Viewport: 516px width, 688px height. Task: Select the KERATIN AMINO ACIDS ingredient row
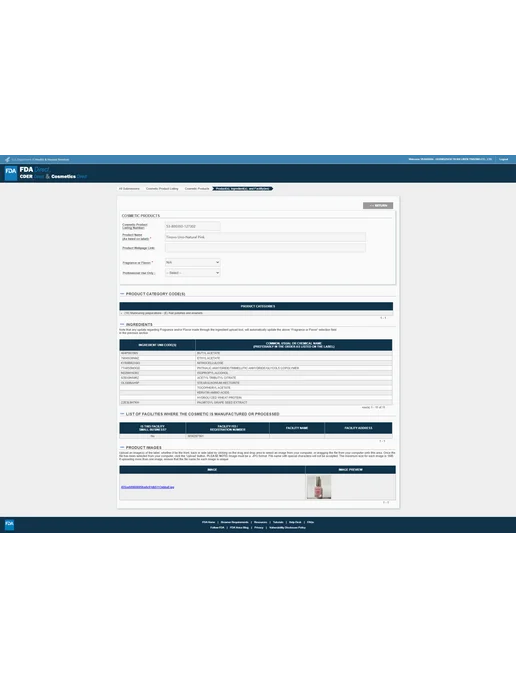(x=256, y=392)
